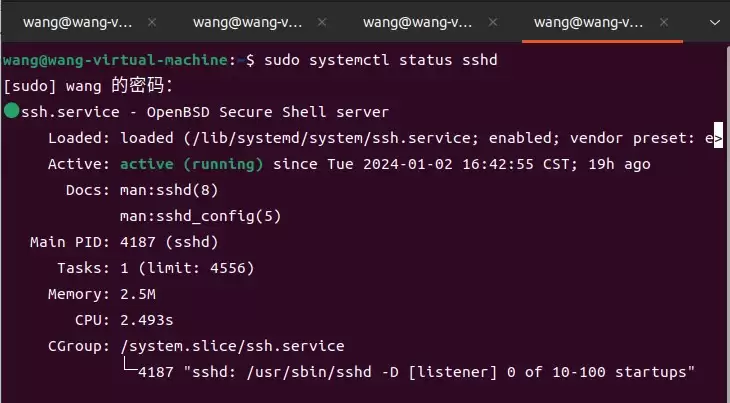Click the green active (running) status text
This screenshot has height=403, width=730.
click(x=192, y=164)
